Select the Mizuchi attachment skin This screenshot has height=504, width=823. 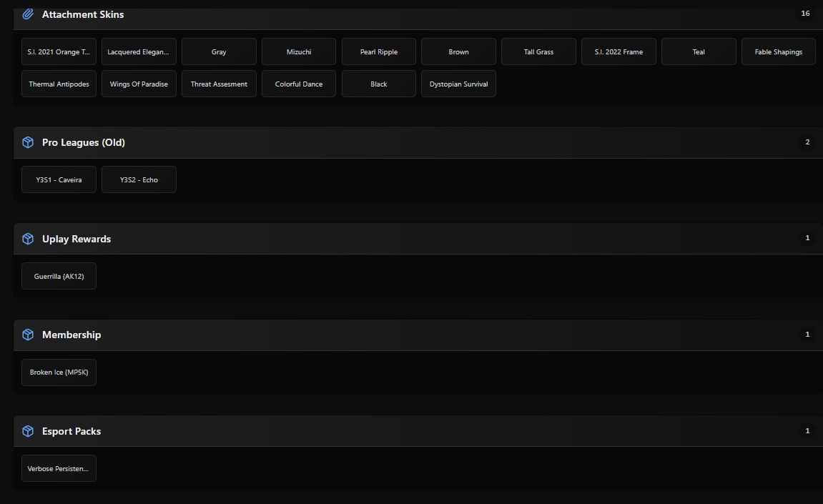299,52
